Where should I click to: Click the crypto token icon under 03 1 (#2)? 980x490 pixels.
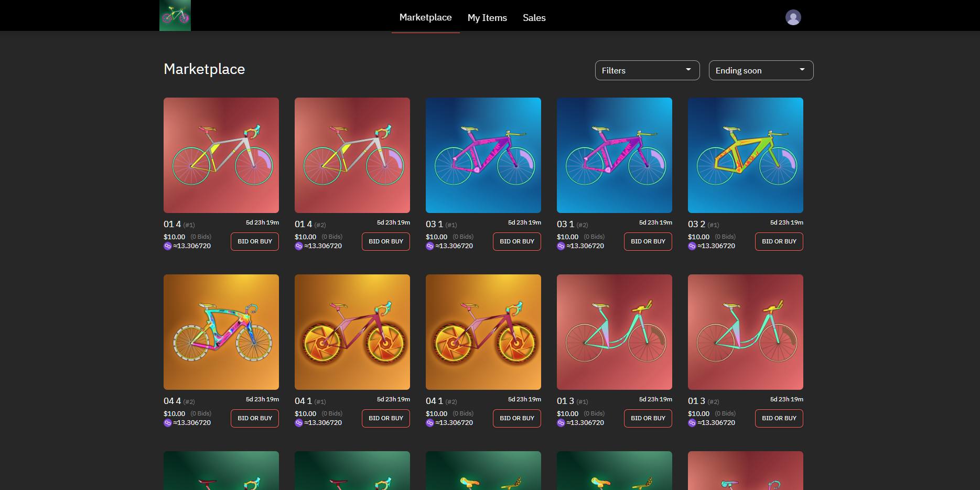tap(561, 246)
